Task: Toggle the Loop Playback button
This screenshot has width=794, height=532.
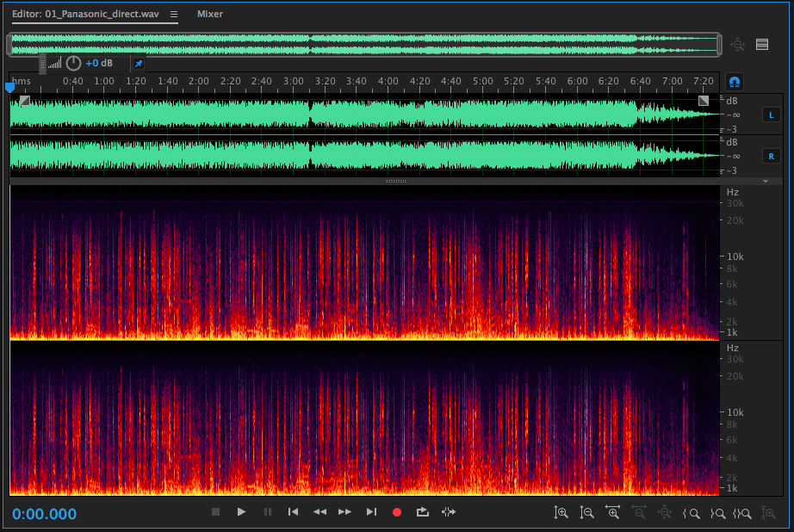Action: pos(422,512)
